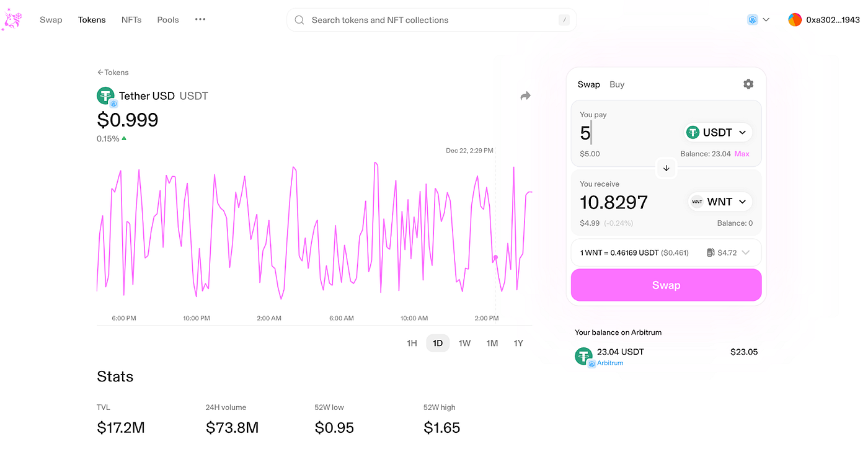
Task: Select the 1M chart range
Action: point(492,343)
